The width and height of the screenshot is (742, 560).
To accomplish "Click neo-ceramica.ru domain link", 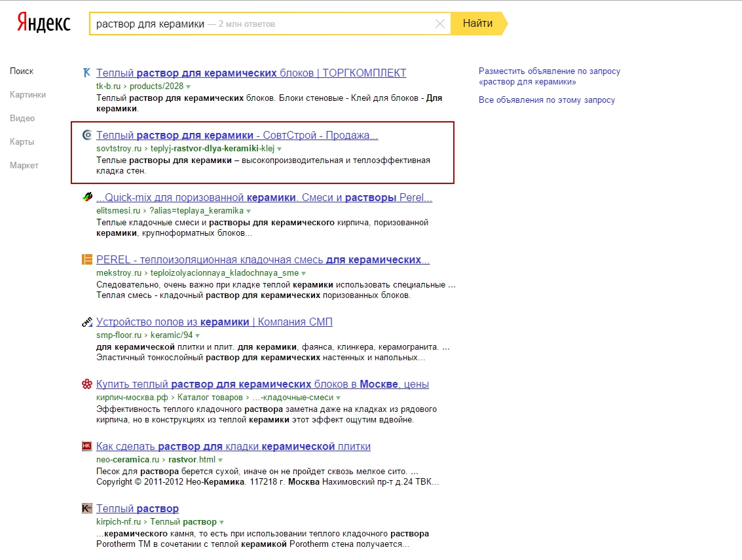I will [128, 460].
